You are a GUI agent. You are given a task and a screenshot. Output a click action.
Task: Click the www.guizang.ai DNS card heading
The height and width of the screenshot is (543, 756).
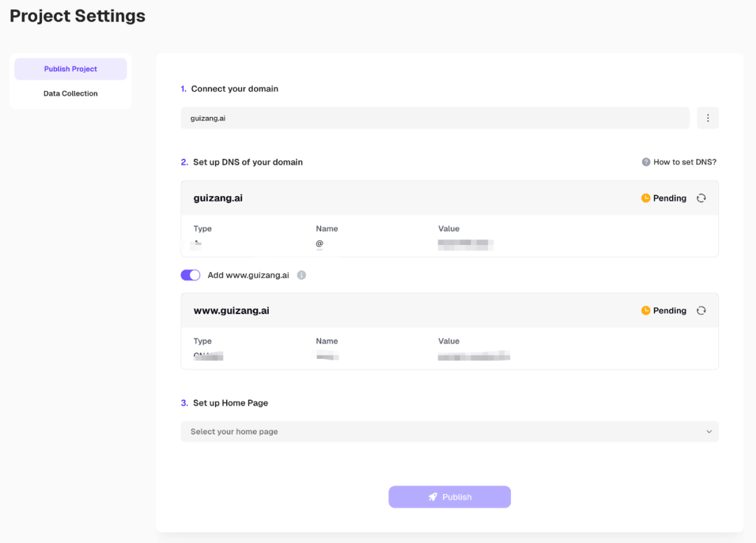point(232,311)
